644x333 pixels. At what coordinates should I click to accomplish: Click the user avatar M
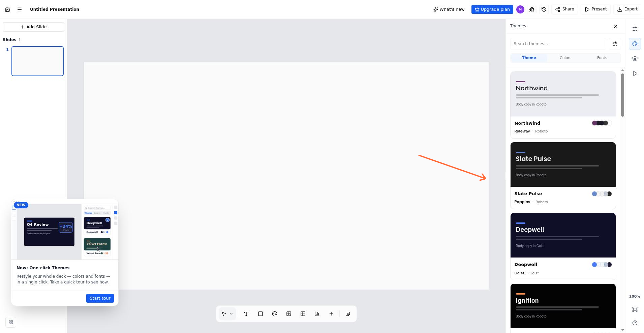coord(520,9)
